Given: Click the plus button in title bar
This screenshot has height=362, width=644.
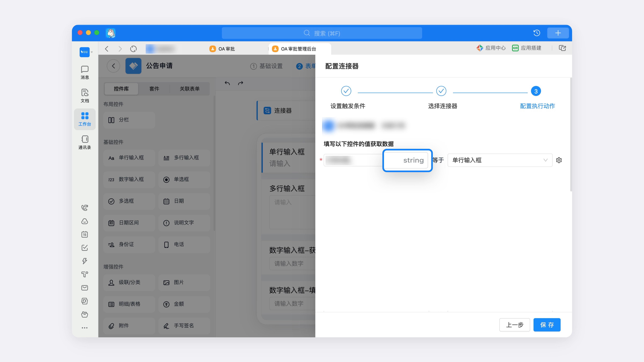Looking at the screenshot, I should click(x=558, y=33).
